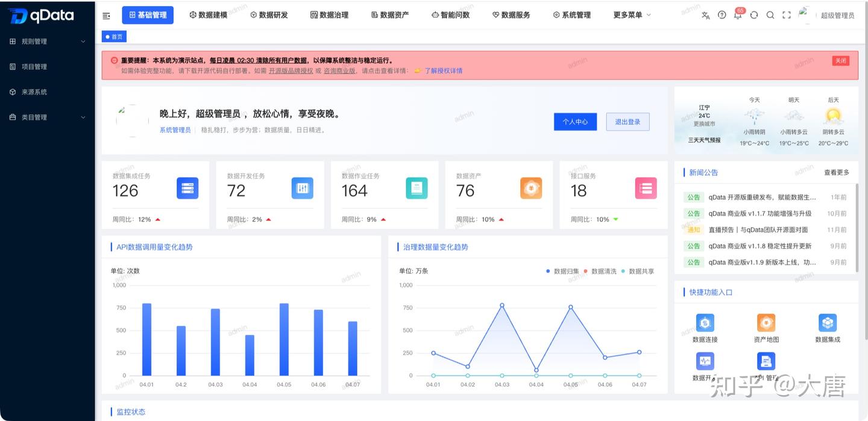868x421 pixels.
Task: Toggle fullscreen icon in header
Action: click(x=787, y=15)
